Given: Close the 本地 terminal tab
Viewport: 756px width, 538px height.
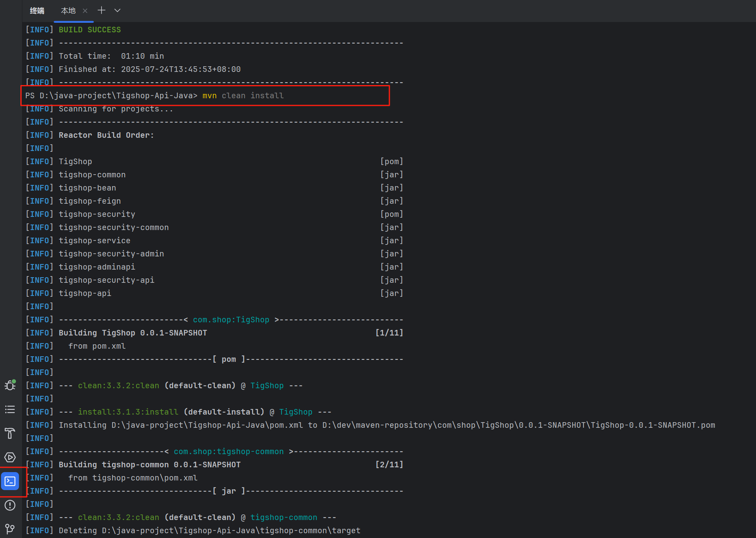Looking at the screenshot, I should (85, 11).
